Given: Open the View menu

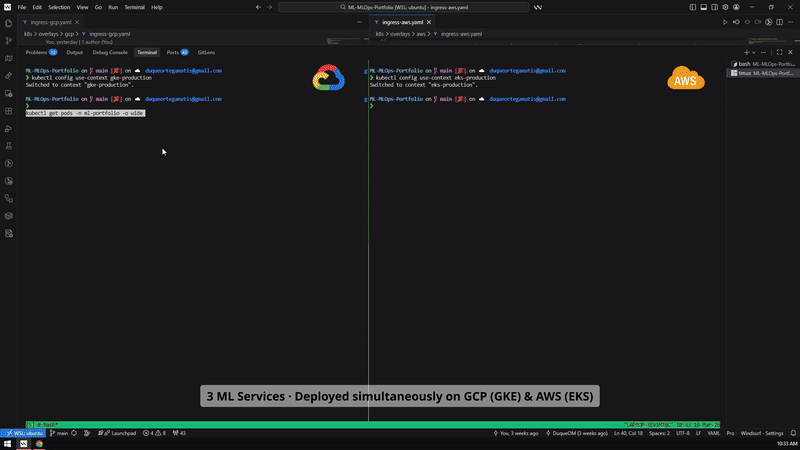Looking at the screenshot, I should (83, 7).
